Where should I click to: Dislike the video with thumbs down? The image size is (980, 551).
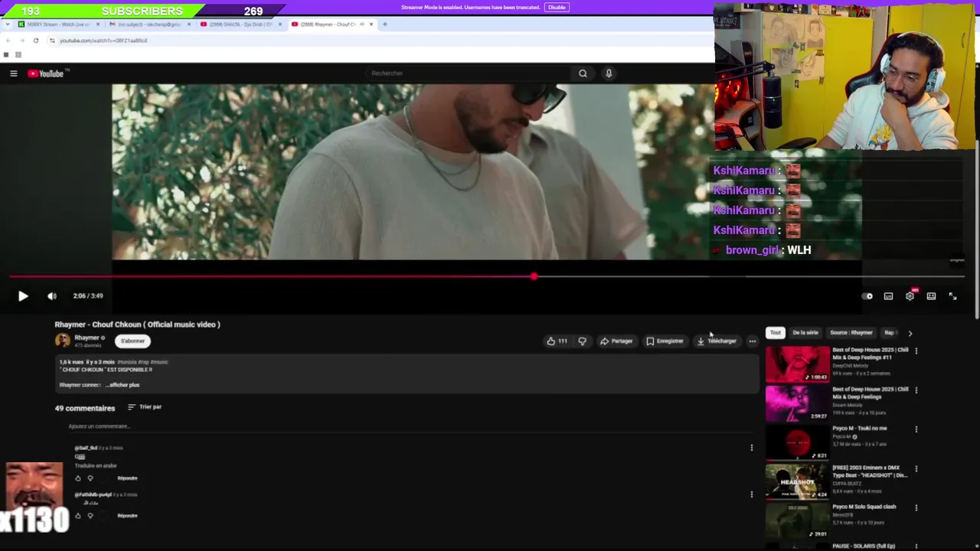pos(583,341)
